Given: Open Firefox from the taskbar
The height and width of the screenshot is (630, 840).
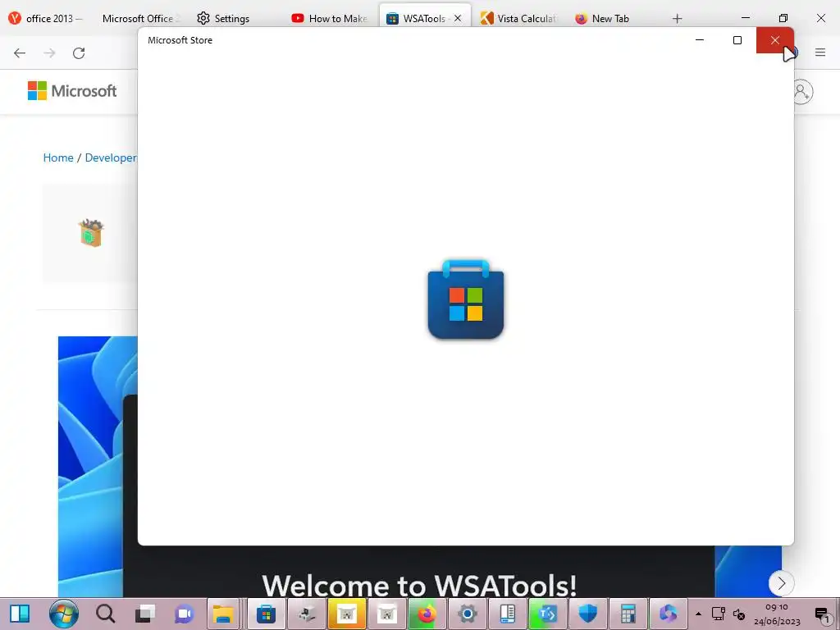Looking at the screenshot, I should (x=427, y=614).
